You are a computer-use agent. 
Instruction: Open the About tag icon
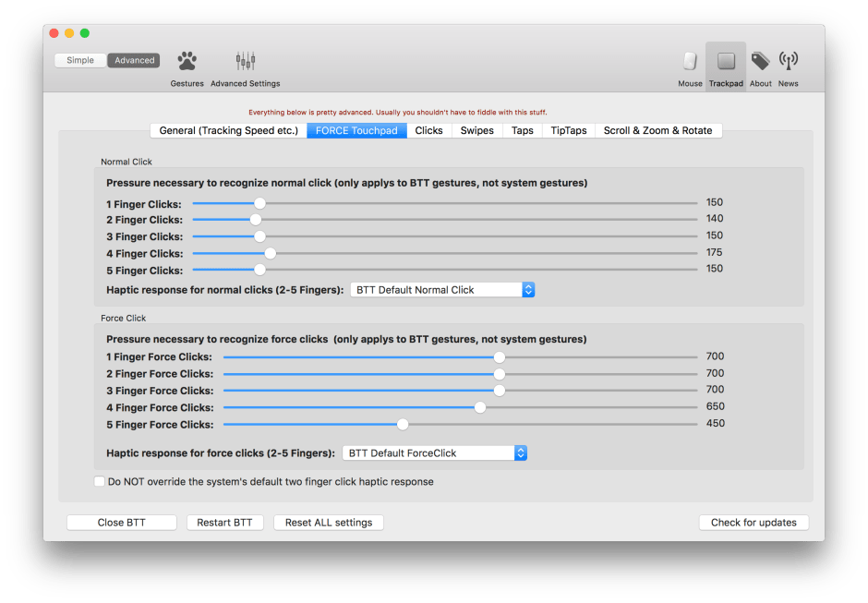tap(760, 62)
